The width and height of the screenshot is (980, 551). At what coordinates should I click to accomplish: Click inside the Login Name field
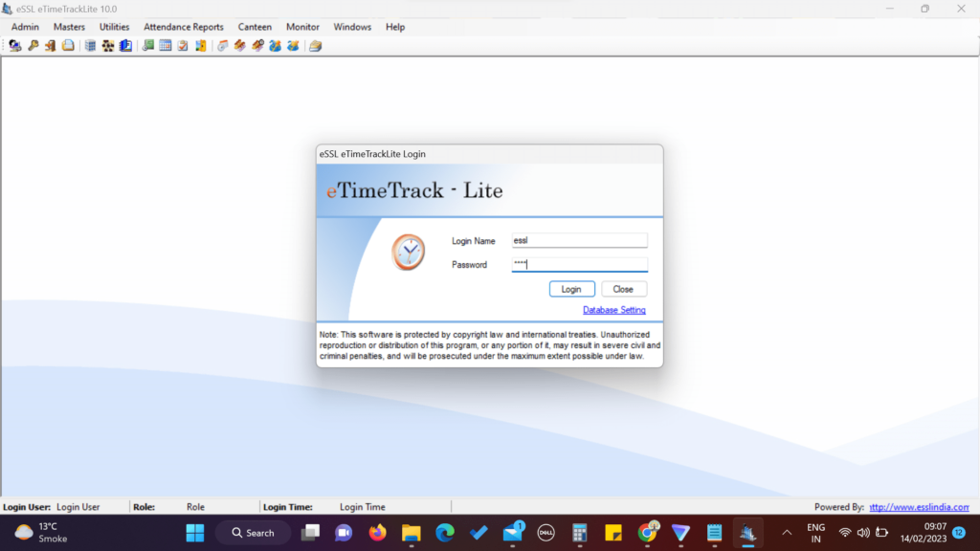(x=579, y=240)
